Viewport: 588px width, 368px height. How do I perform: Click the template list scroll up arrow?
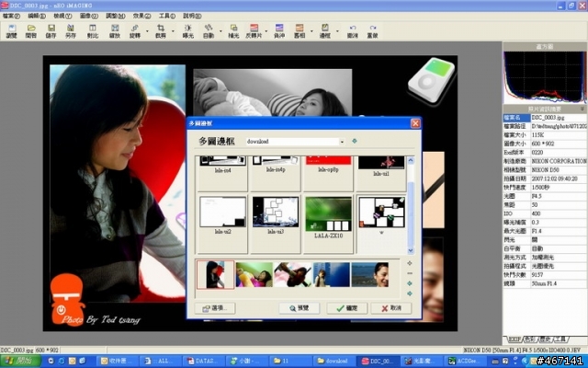pos(411,160)
